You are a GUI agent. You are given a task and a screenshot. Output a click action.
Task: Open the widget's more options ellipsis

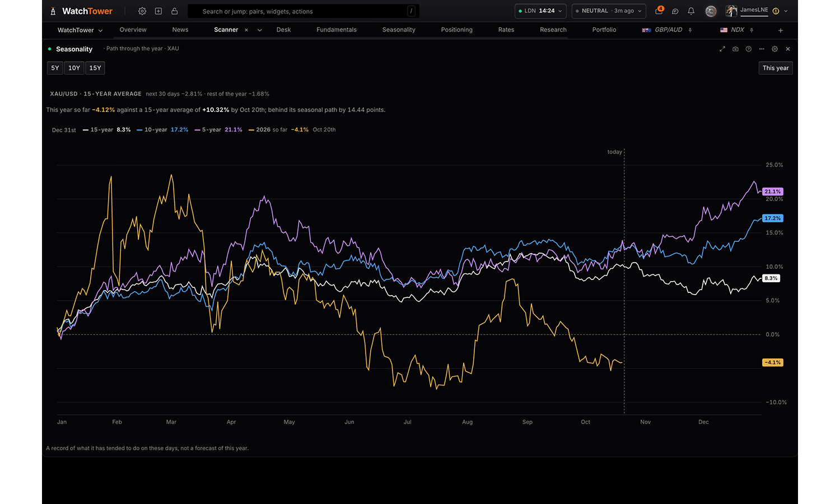click(762, 49)
